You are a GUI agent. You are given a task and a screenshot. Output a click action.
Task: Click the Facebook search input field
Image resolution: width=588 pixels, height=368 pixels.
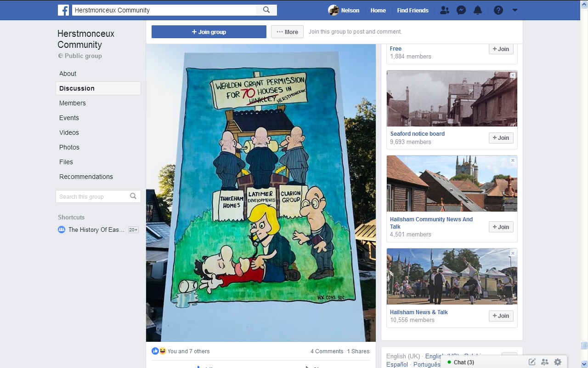(x=164, y=10)
